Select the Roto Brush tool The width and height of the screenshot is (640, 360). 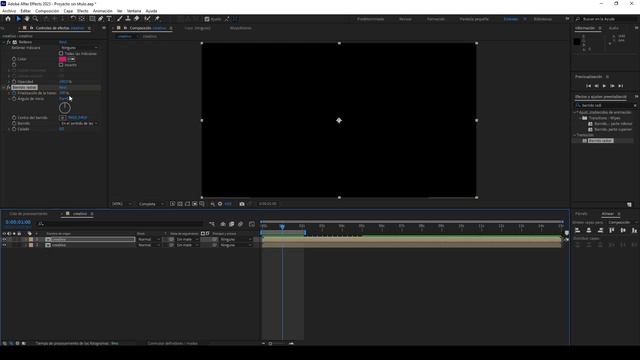click(x=147, y=19)
